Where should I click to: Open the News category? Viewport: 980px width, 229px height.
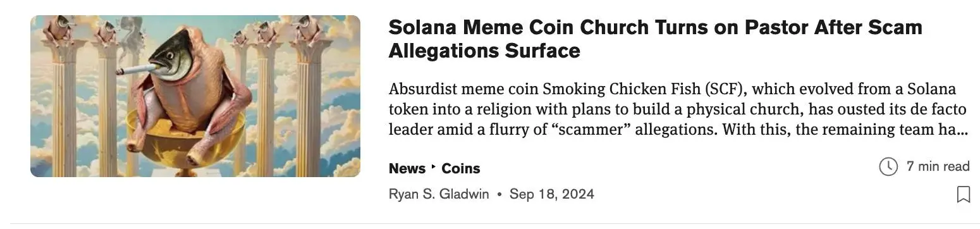tap(407, 168)
